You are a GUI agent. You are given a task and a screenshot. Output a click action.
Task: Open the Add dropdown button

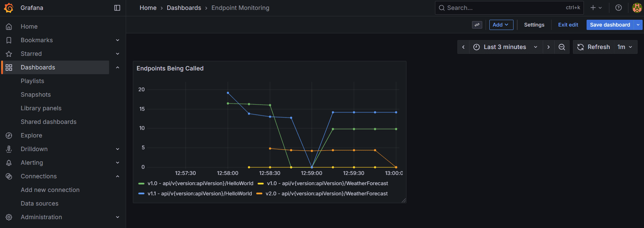tap(501, 25)
